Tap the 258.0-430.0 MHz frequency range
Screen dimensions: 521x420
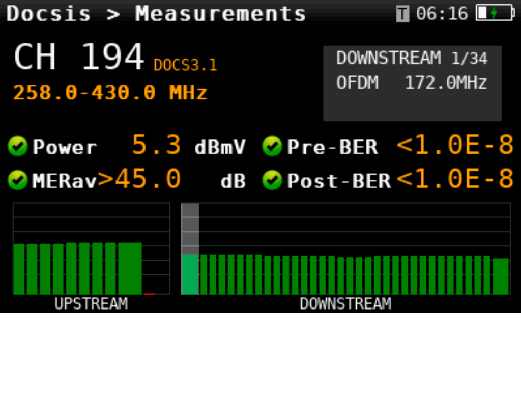(110, 93)
